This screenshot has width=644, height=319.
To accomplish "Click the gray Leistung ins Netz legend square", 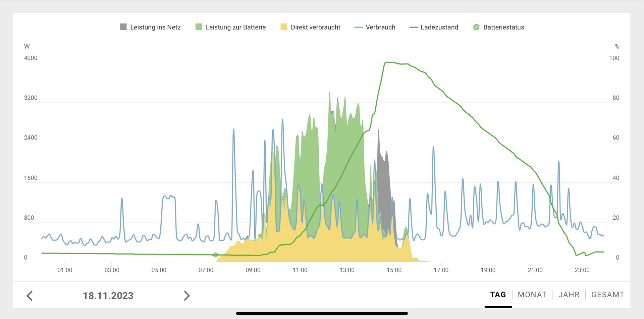I will pos(123,27).
